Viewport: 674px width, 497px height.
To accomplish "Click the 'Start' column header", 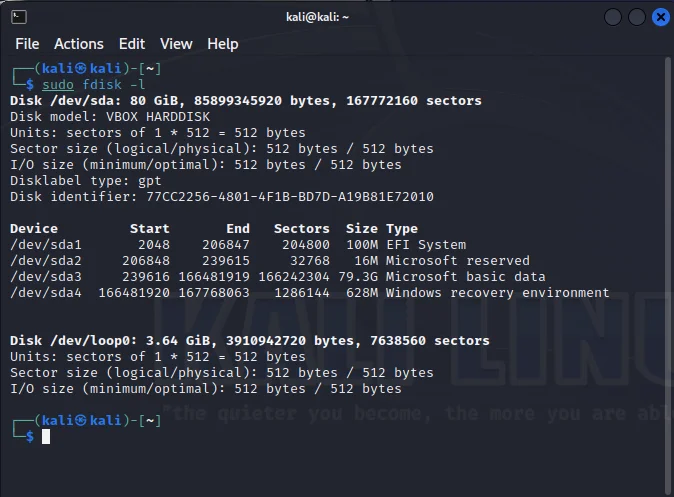I will 150,228.
